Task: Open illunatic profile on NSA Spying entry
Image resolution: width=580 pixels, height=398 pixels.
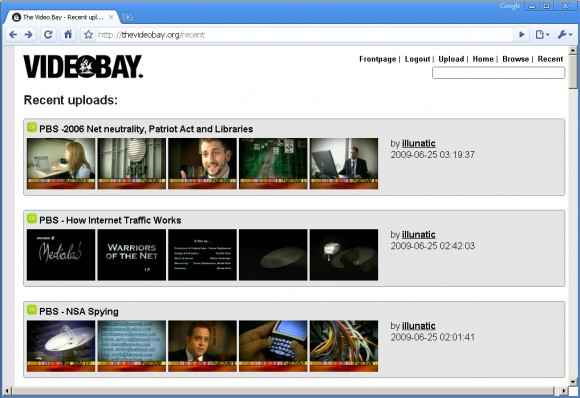Action: point(418,326)
